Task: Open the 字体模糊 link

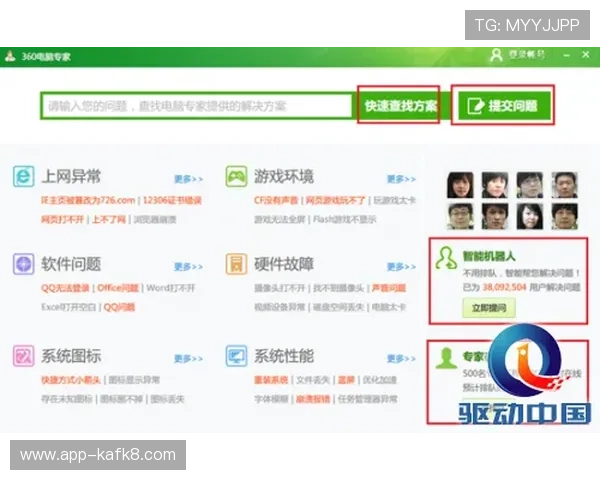Action: coord(271,399)
